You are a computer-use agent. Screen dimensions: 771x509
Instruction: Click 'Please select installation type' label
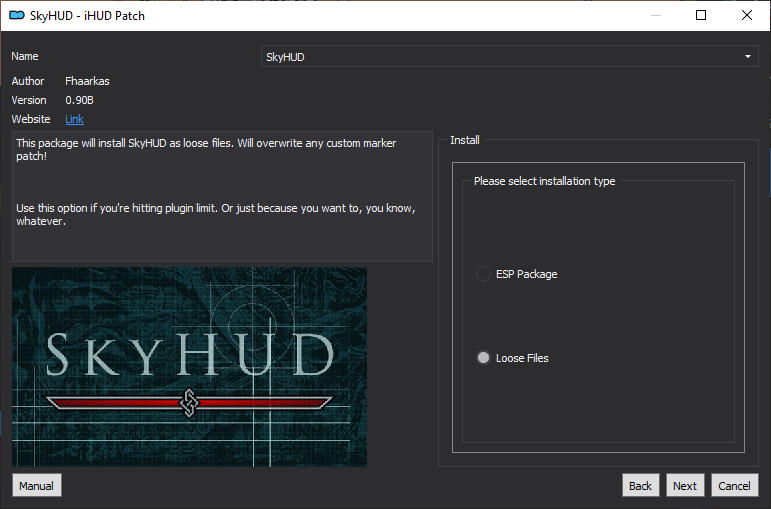(544, 181)
